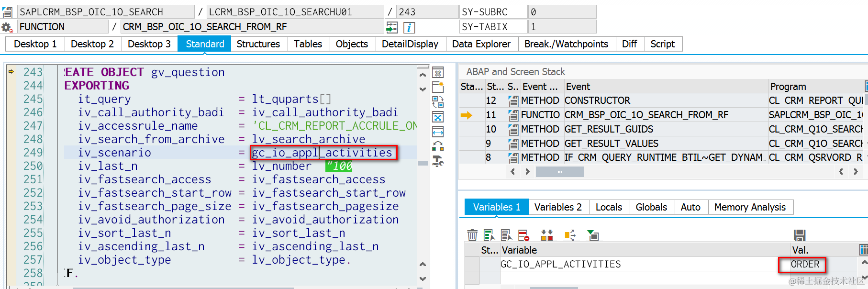Click the stack icon in GET_RESULT_GUIDS row

(513, 130)
